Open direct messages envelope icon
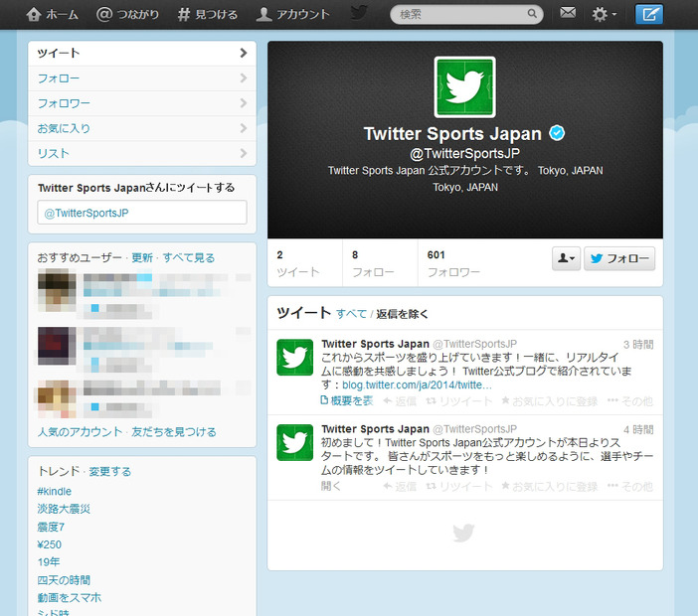The height and width of the screenshot is (616, 698). click(568, 13)
